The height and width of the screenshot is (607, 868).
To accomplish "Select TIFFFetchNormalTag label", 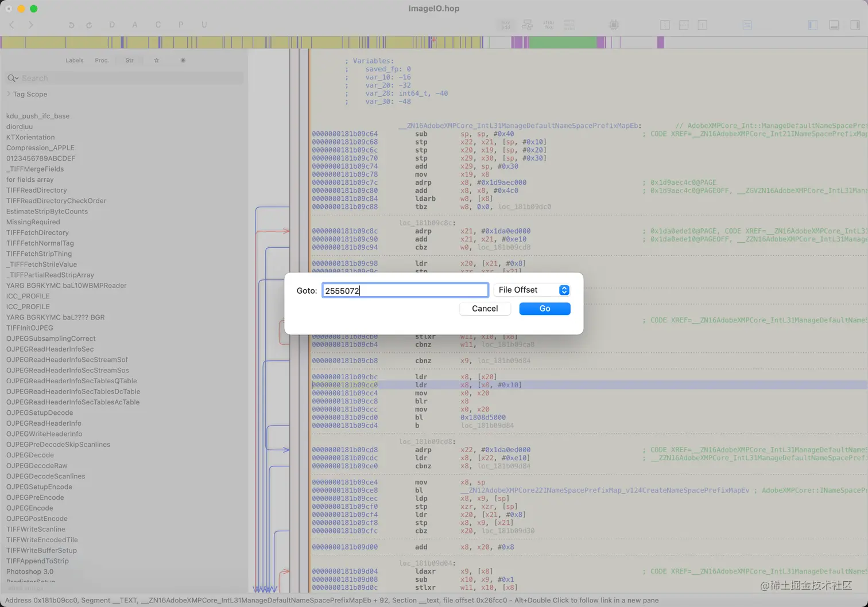I will 40,243.
